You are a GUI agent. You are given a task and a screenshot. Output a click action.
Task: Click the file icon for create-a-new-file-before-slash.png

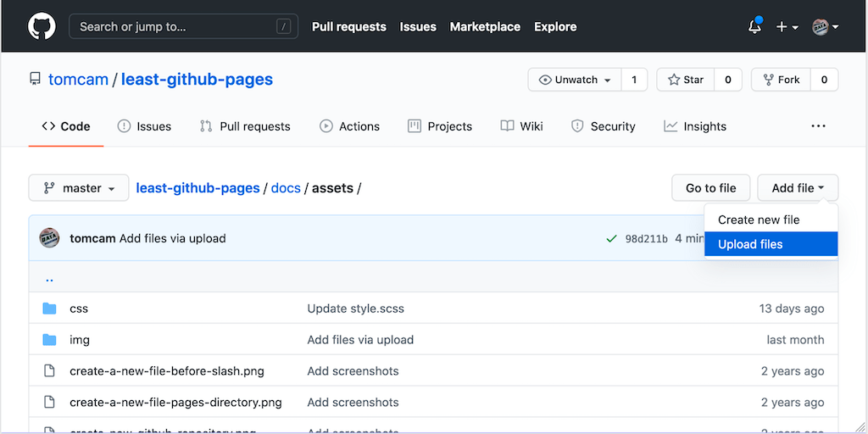pyautogui.click(x=49, y=371)
